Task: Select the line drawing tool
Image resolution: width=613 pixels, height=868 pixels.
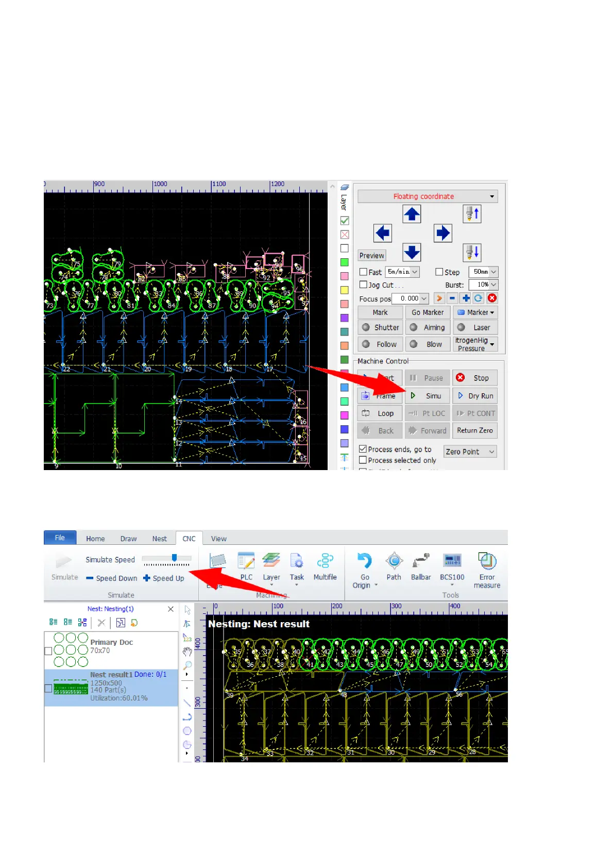Action: (x=187, y=703)
